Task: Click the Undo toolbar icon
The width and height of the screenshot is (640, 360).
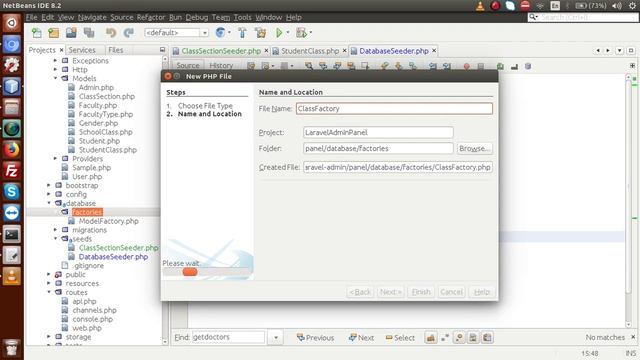Action: (111, 33)
